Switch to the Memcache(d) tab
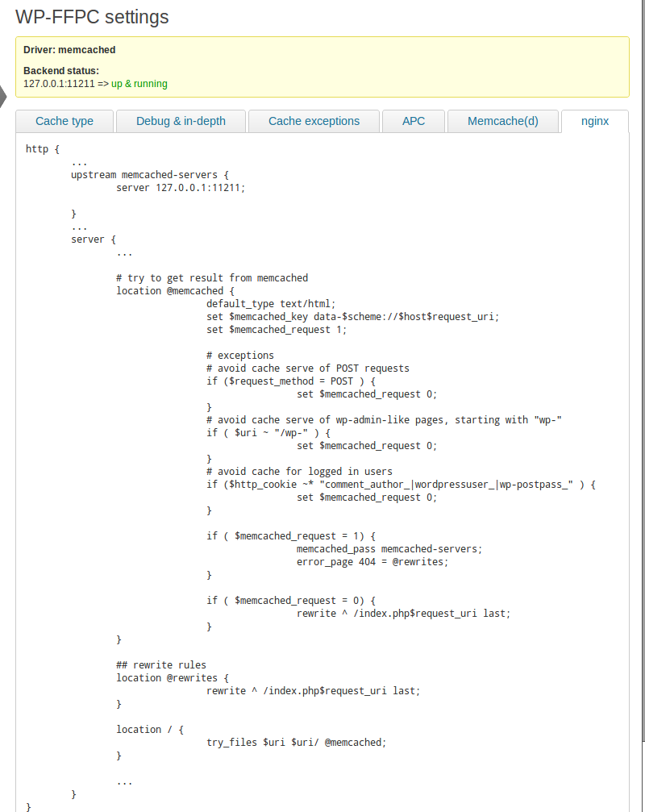This screenshot has height=812, width=645. click(x=502, y=121)
